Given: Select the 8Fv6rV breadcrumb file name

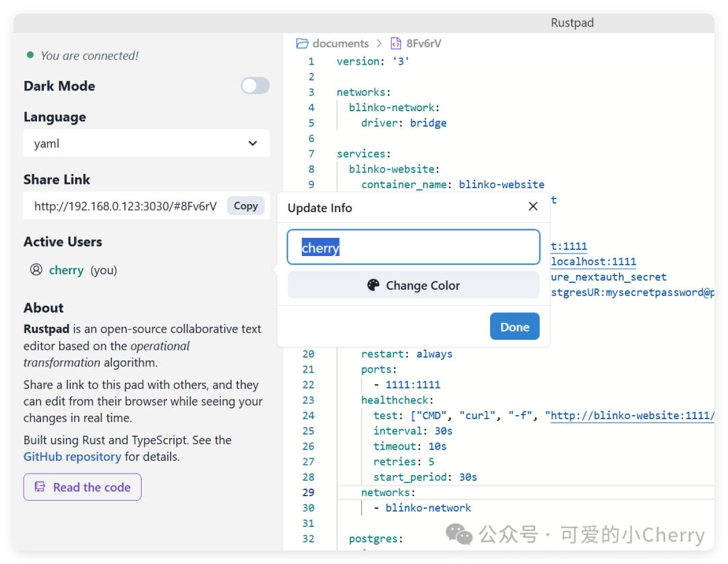Looking at the screenshot, I should (x=424, y=44).
